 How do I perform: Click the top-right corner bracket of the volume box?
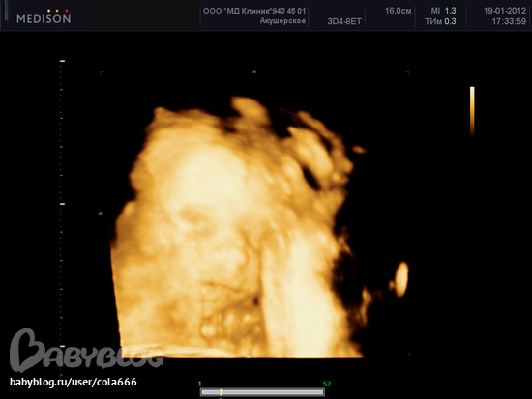(407, 73)
